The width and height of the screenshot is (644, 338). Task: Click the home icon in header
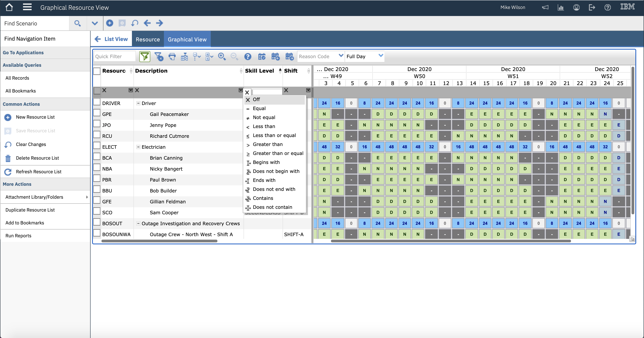(9, 7)
